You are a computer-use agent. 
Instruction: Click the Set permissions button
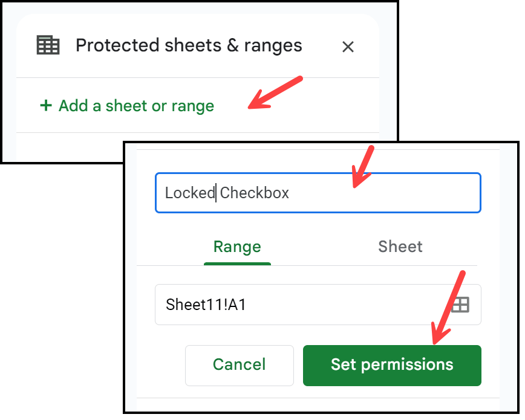pyautogui.click(x=392, y=366)
